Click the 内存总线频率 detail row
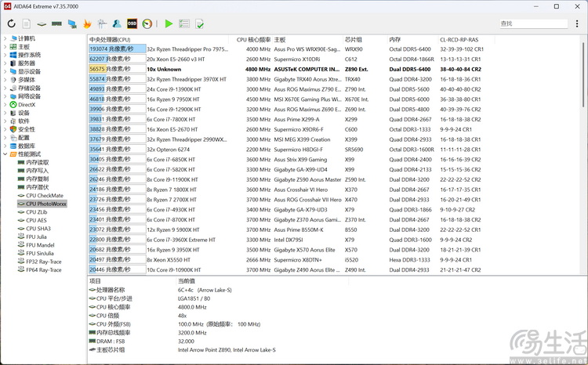Viewport: 588px width, 365px height. click(x=217, y=332)
